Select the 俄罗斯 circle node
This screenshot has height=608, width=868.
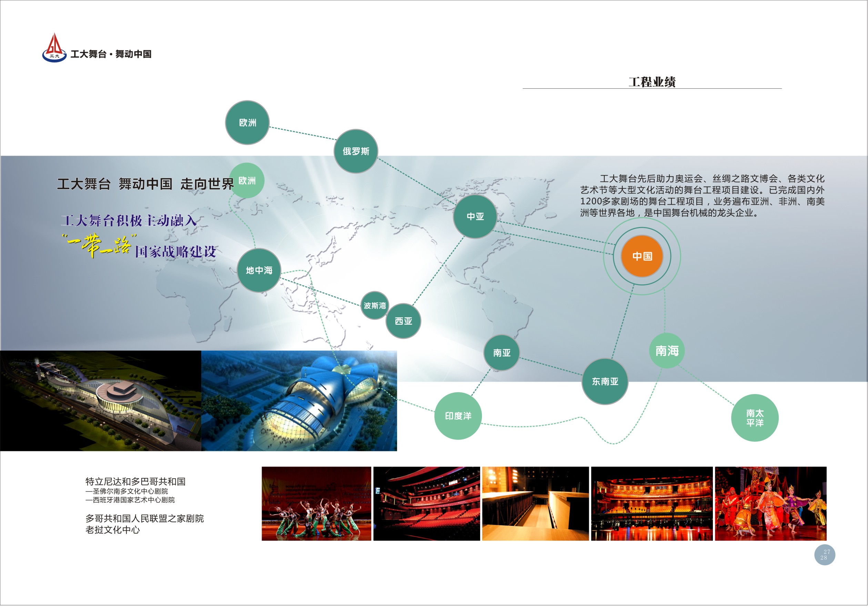point(355,151)
